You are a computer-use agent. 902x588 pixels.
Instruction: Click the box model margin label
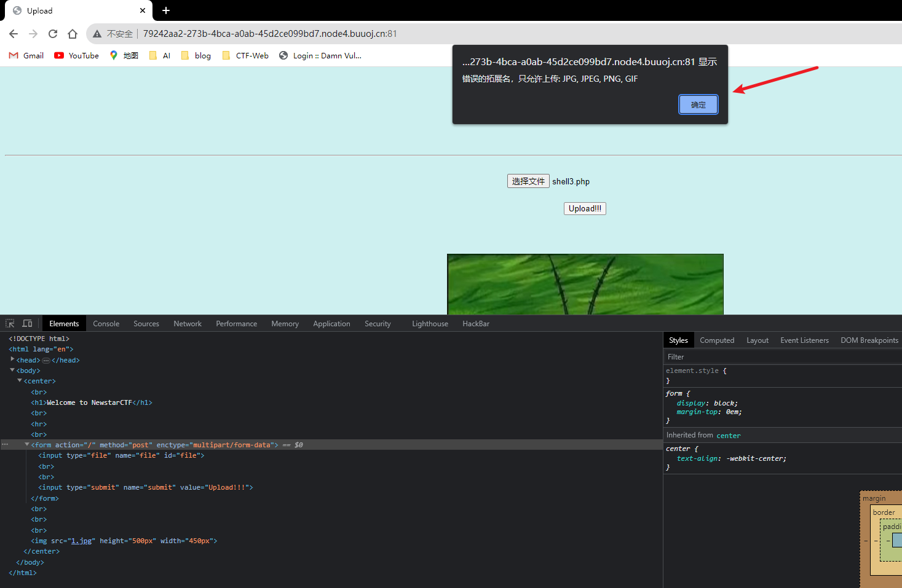[x=874, y=498]
